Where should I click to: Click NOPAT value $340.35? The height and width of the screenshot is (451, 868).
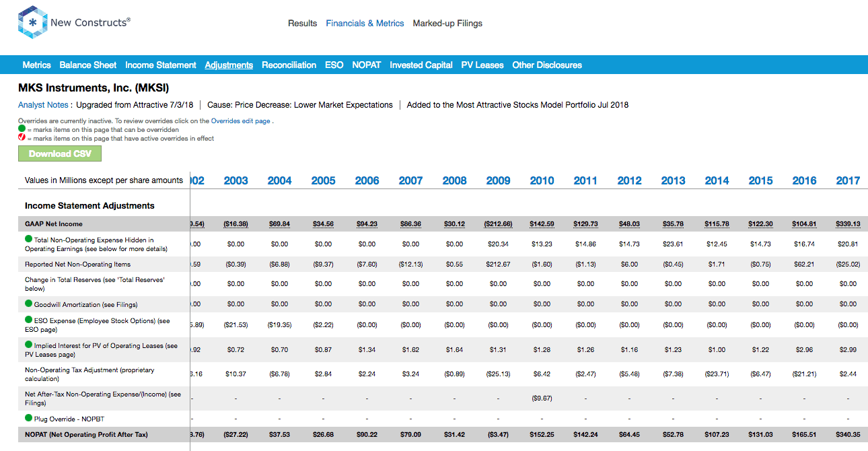tap(848, 435)
